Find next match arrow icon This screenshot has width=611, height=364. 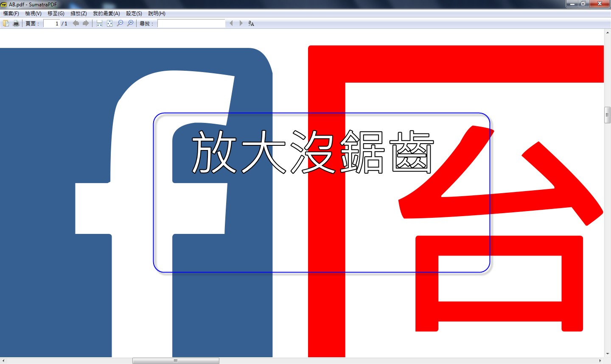click(x=241, y=23)
